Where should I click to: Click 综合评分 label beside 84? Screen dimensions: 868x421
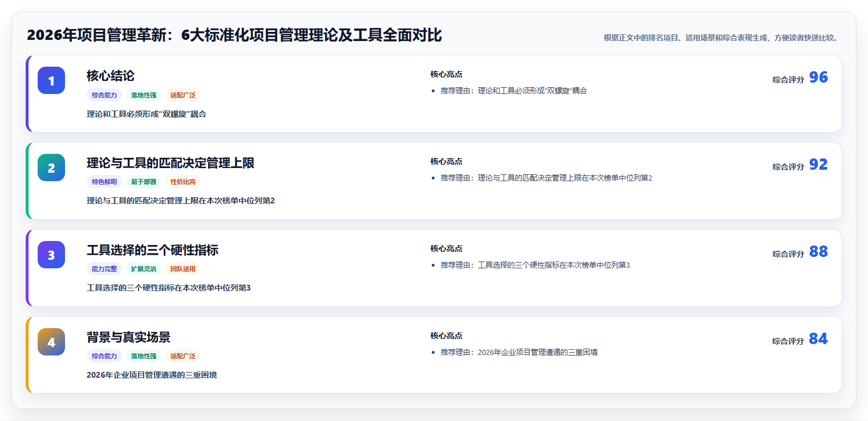788,341
